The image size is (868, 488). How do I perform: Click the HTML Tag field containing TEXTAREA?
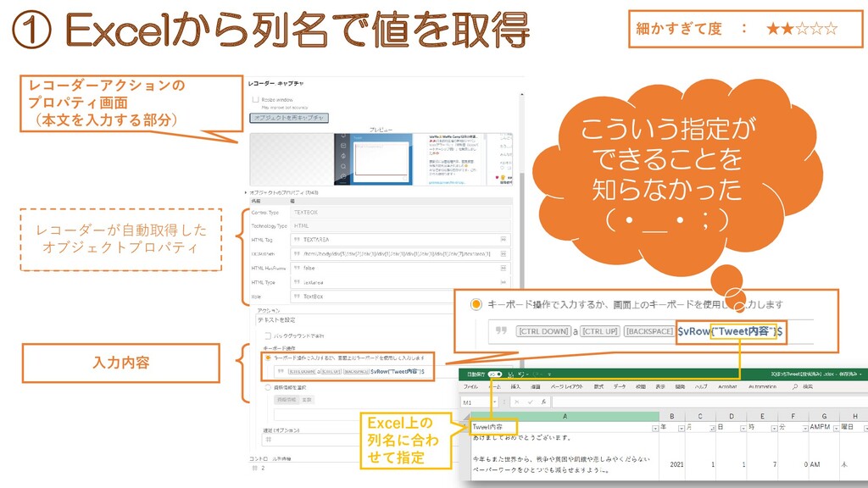[x=400, y=240]
